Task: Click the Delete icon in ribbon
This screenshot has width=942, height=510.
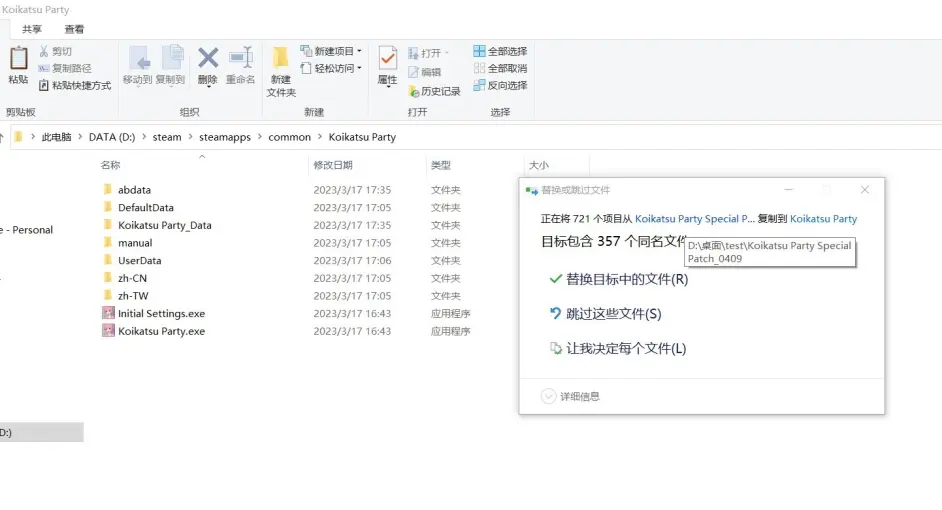Action: (x=207, y=65)
